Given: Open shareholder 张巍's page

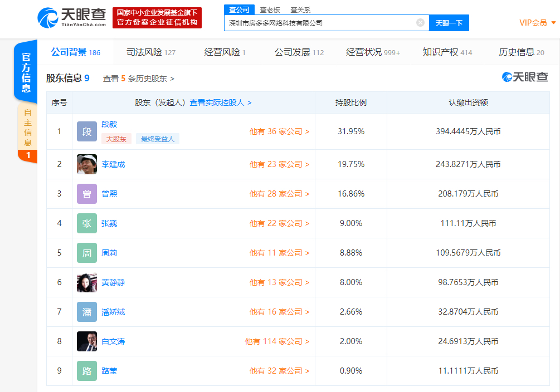Looking at the screenshot, I should [109, 223].
